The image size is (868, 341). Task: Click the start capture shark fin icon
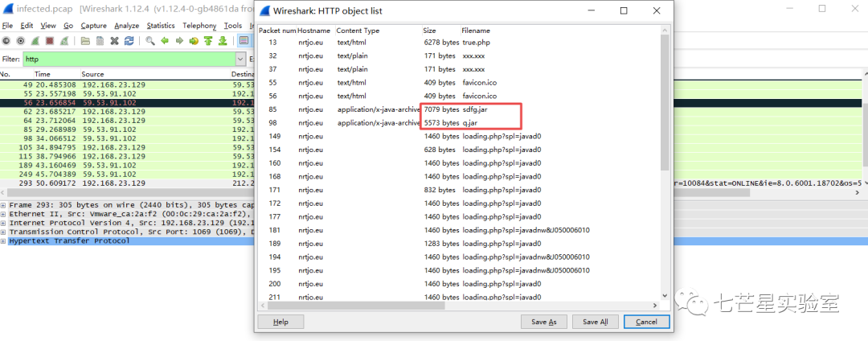tap(34, 41)
